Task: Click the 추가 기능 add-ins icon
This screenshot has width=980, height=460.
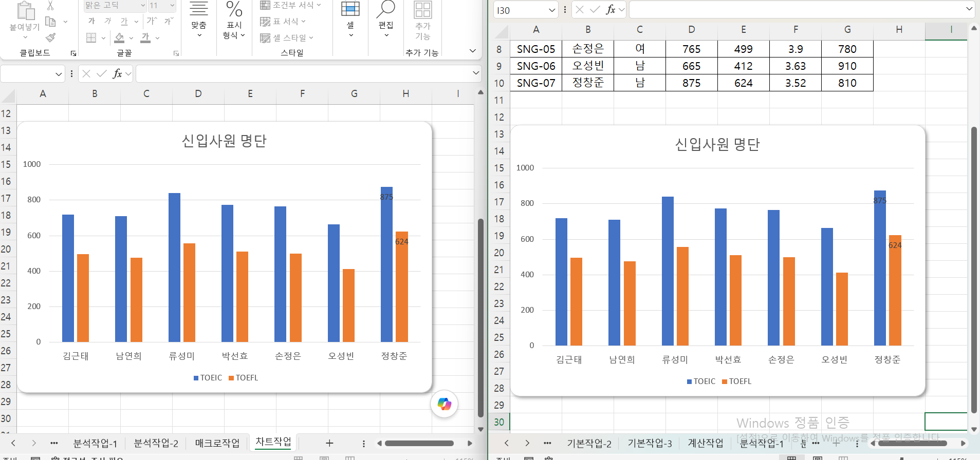Action: click(x=422, y=9)
